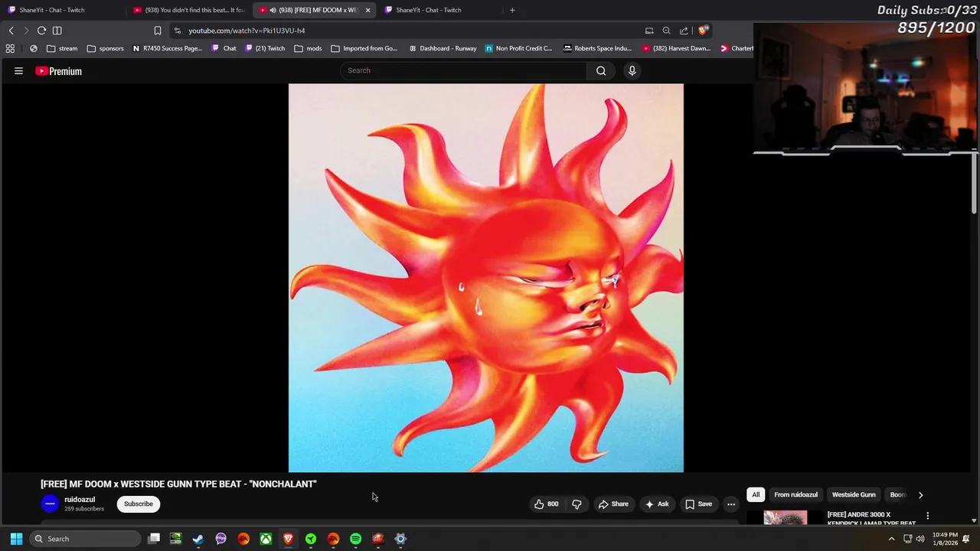
Task: Click the sun artwork video player
Action: click(x=485, y=278)
